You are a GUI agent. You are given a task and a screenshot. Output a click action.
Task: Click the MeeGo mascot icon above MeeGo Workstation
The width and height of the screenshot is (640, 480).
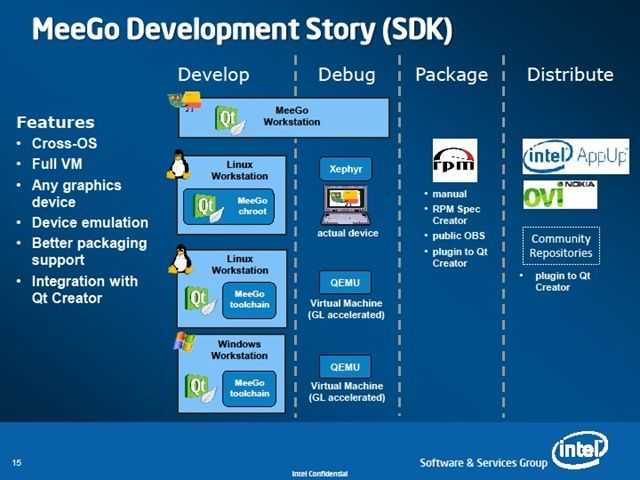186,101
